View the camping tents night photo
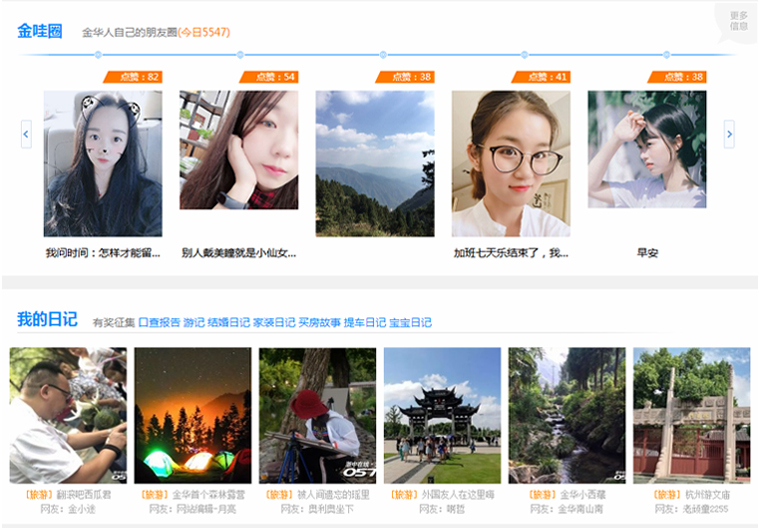Screen dimensions: 759x528 coord(193,415)
